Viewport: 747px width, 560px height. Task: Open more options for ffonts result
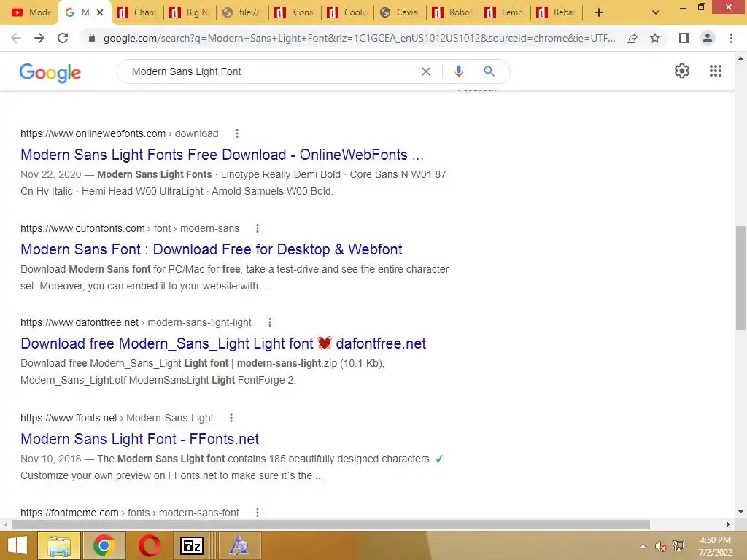point(231,418)
